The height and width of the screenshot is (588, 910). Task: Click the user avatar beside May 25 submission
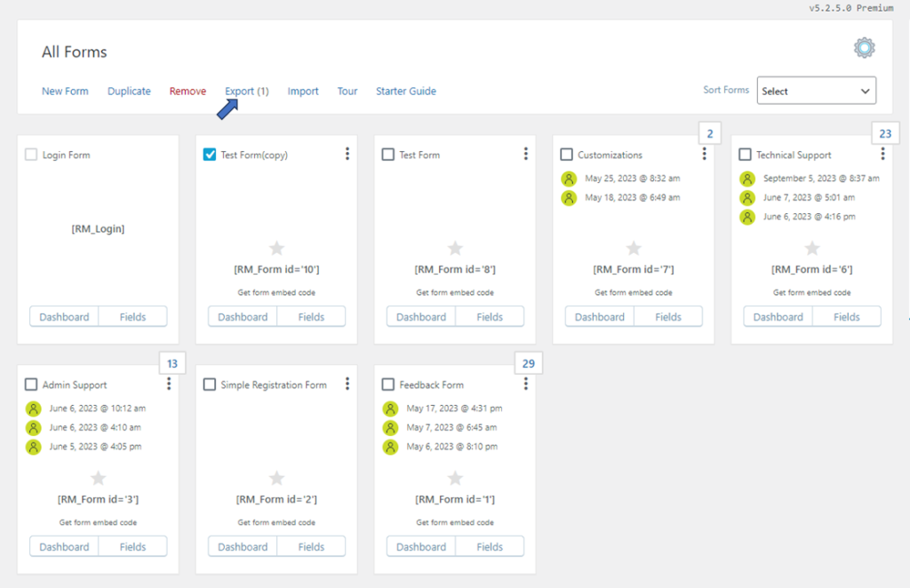click(x=569, y=179)
